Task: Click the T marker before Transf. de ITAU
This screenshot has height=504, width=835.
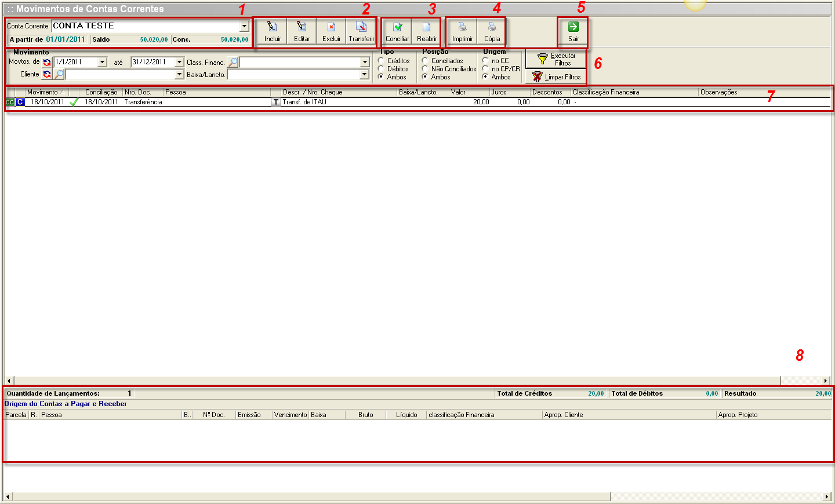Action: point(276,102)
